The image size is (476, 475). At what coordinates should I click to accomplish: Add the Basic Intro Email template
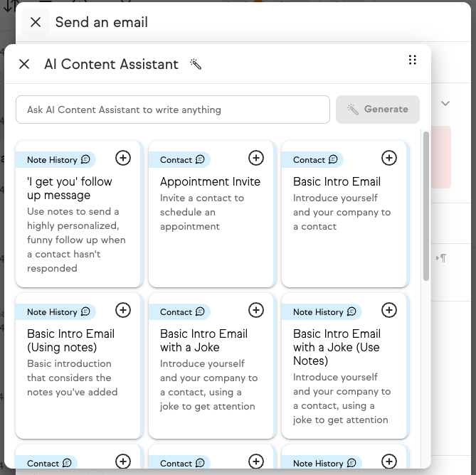pos(389,158)
